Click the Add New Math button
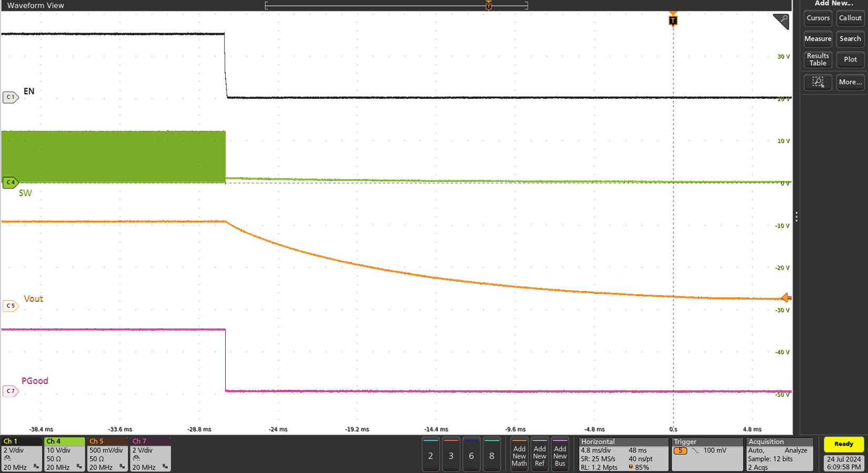Image resolution: width=868 pixels, height=473 pixels. (x=519, y=455)
